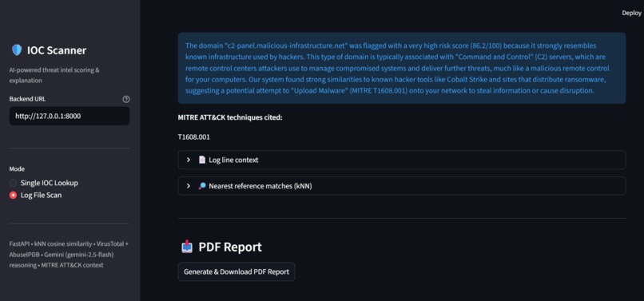The height and width of the screenshot is (301, 644).
Task: Click the blue shield IOC Scanner icon
Action: click(x=17, y=50)
